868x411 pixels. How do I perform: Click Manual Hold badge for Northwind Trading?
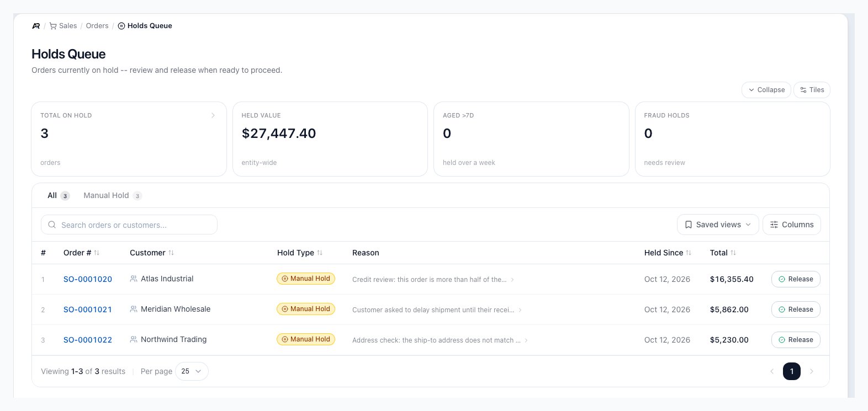pyautogui.click(x=306, y=339)
